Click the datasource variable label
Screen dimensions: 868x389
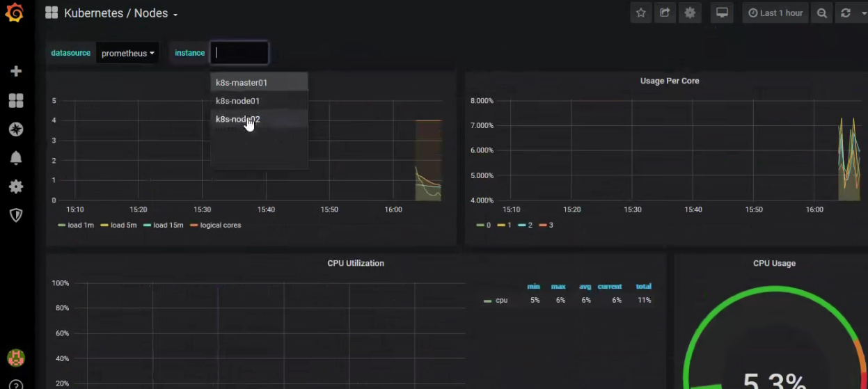pos(70,53)
